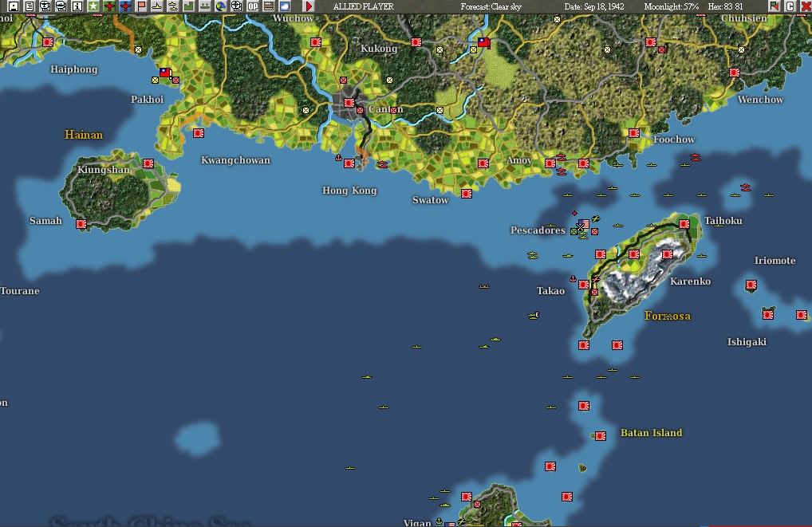The height and width of the screenshot is (527, 812).
Task: Click the 'Ishigaki' map label
Action: click(x=747, y=342)
